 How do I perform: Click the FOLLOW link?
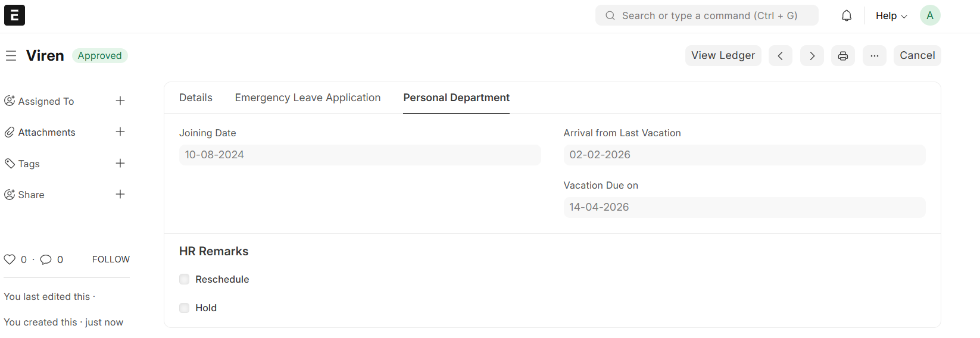(x=111, y=259)
